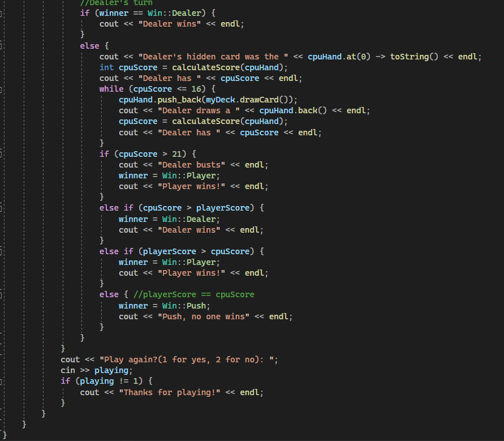Image resolution: width=504 pixels, height=441 pixels.
Task: Click the "int" keyword declaring cpuScore
Action: (x=106, y=67)
